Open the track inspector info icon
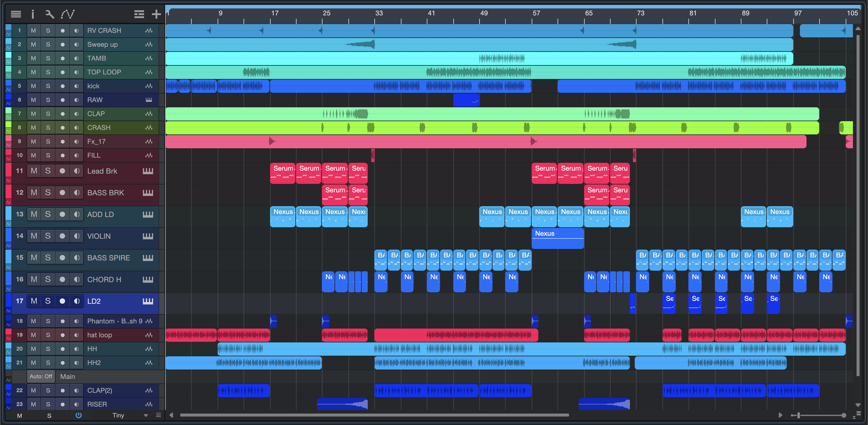The height and width of the screenshot is (425, 868). coord(33,14)
